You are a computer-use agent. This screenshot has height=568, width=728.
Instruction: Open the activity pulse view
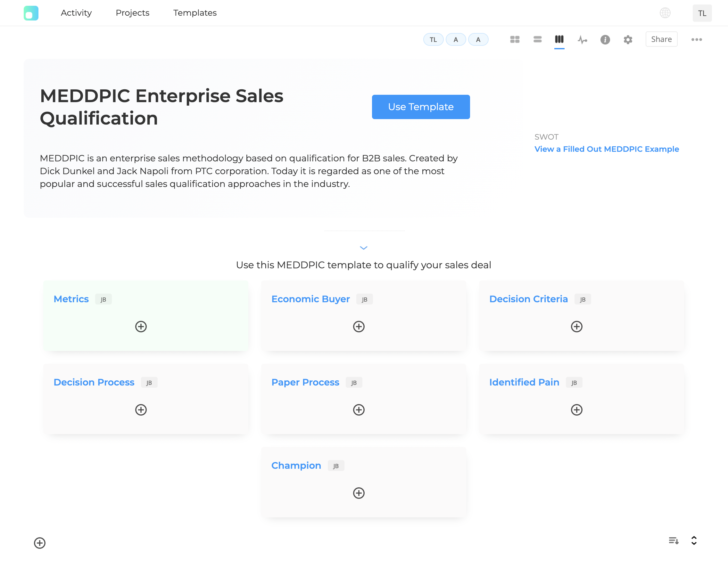point(582,39)
